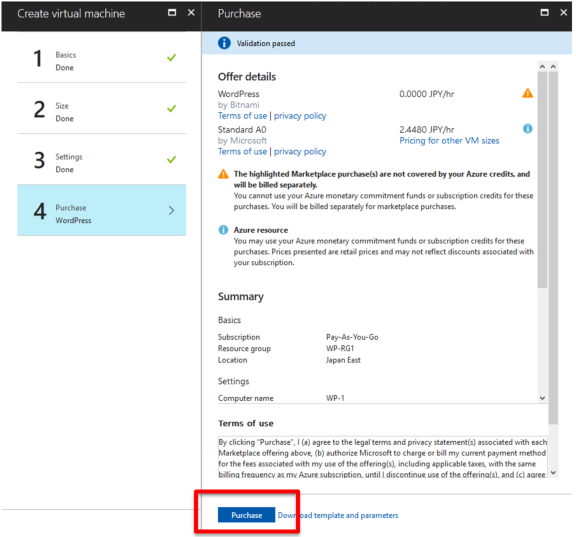Click the summary scroll down arrow

pos(542,398)
